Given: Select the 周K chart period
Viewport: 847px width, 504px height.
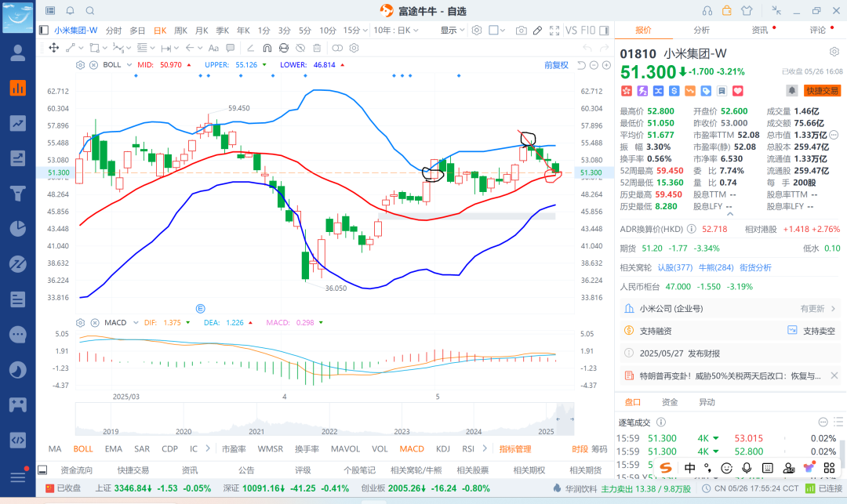Looking at the screenshot, I should click(x=180, y=31).
